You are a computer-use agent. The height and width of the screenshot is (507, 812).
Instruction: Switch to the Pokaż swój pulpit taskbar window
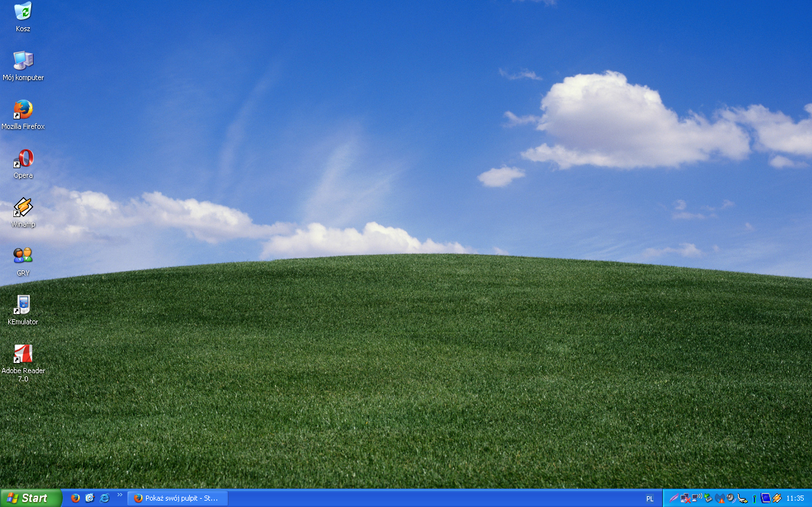click(178, 498)
